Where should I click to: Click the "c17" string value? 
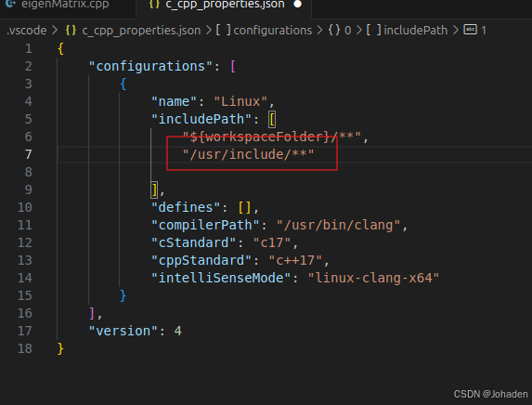tap(272, 242)
